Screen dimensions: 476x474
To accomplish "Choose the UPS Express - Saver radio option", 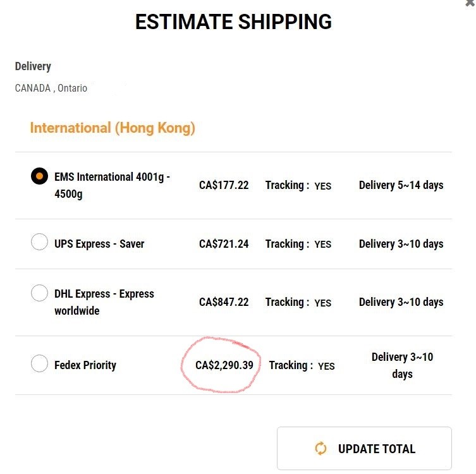I will 39,242.
